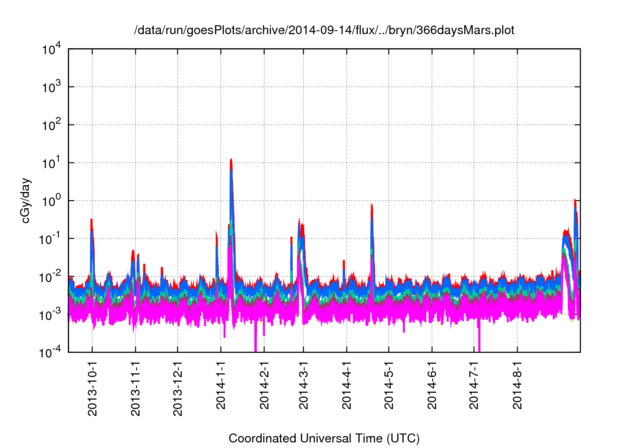
Task: Click the tallest red peak in January 2014
Action: [x=231, y=160]
